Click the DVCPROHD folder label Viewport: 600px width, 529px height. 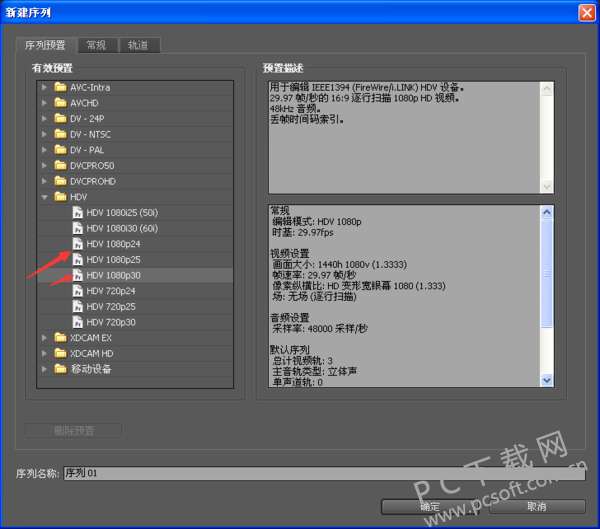tap(93, 181)
